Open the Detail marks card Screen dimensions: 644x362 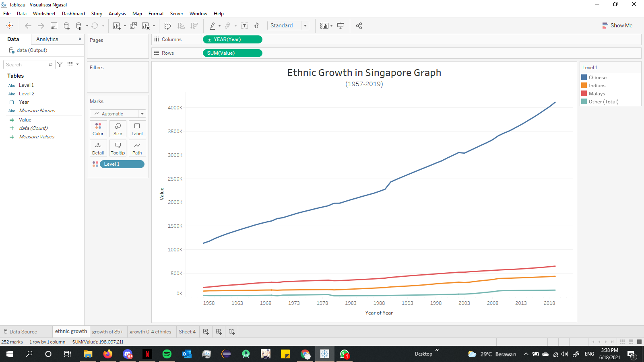point(98,148)
